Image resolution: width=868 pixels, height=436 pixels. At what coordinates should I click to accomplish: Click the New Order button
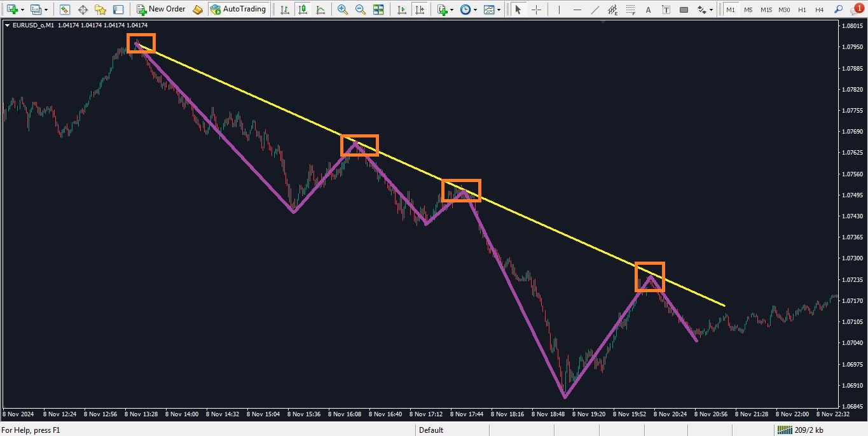[x=161, y=10]
